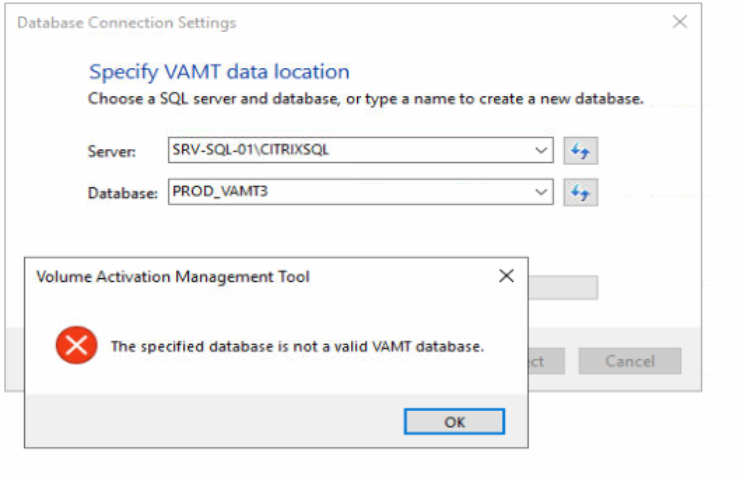Refresh the Server list with refresh icon
Screen dimensions: 743x480
click(x=580, y=151)
